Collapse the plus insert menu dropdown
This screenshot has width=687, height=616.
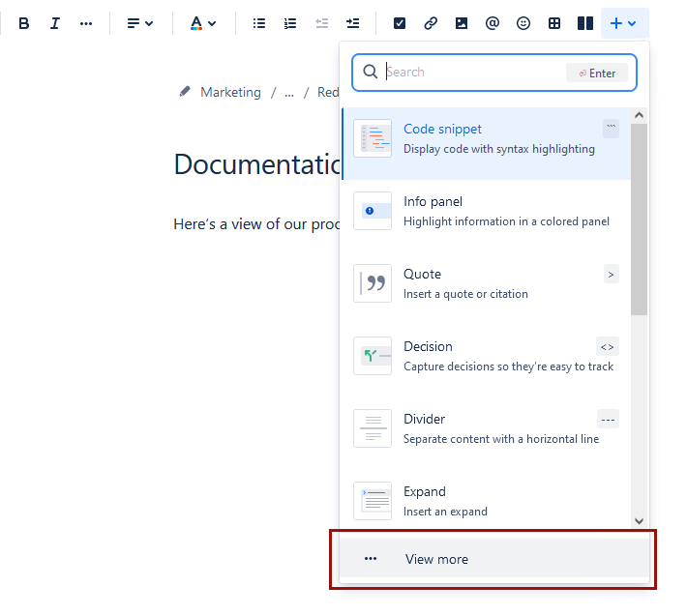(624, 23)
